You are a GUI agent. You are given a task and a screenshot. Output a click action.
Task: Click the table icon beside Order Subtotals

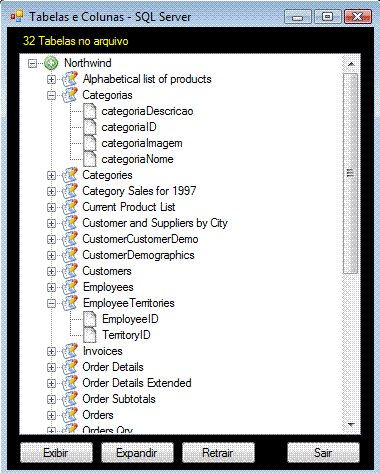click(70, 399)
